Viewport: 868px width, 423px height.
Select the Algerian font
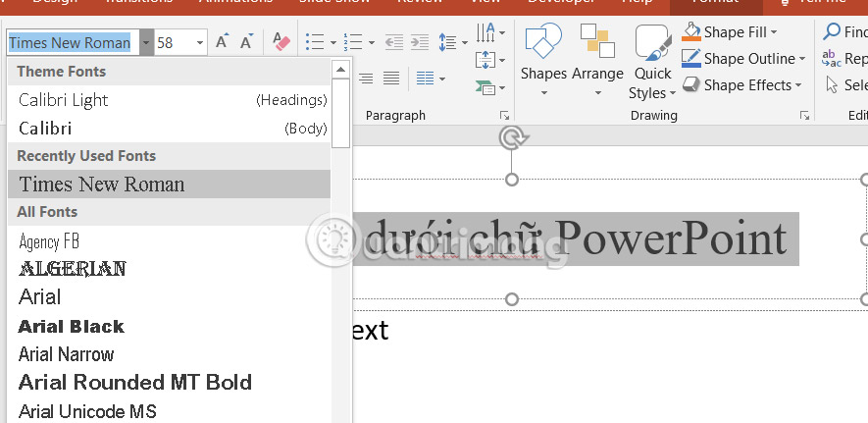click(170, 269)
